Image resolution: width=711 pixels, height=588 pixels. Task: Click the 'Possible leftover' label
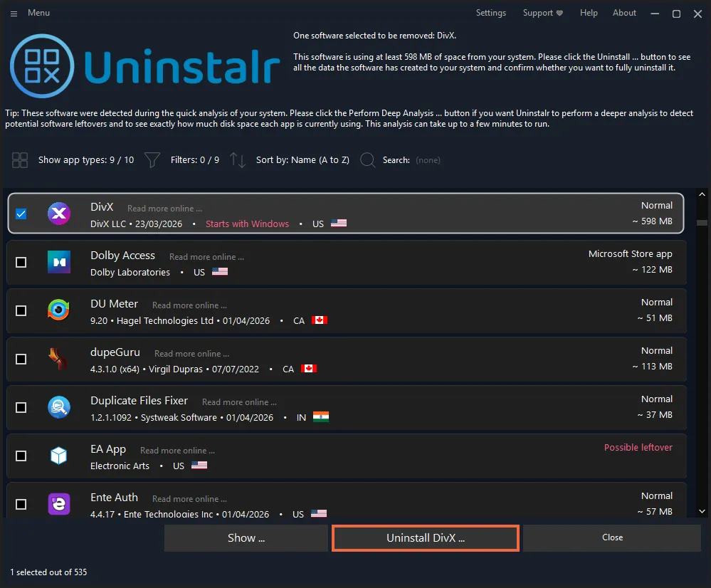tap(638, 447)
